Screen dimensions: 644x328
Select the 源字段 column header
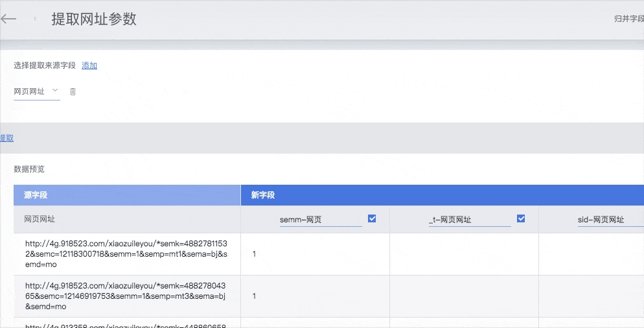(x=127, y=195)
